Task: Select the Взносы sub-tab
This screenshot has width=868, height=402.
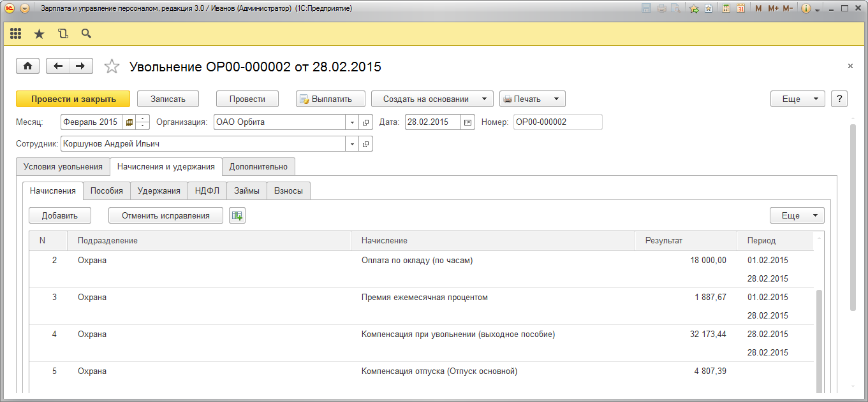Action: point(288,190)
